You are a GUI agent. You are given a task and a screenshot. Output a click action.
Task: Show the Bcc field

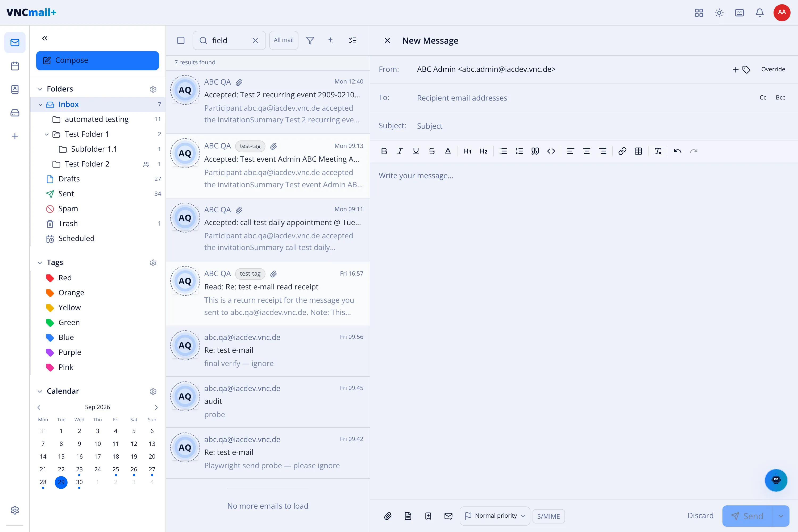[780, 98]
